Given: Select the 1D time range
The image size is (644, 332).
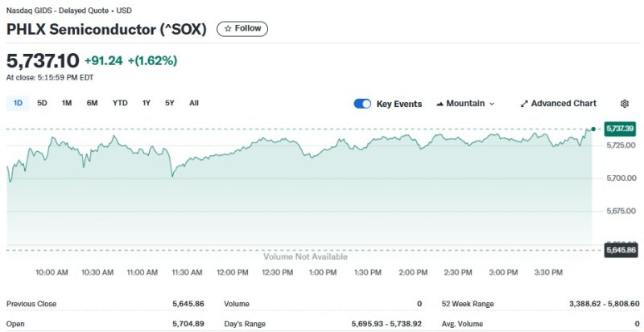Looking at the screenshot, I should point(18,103).
